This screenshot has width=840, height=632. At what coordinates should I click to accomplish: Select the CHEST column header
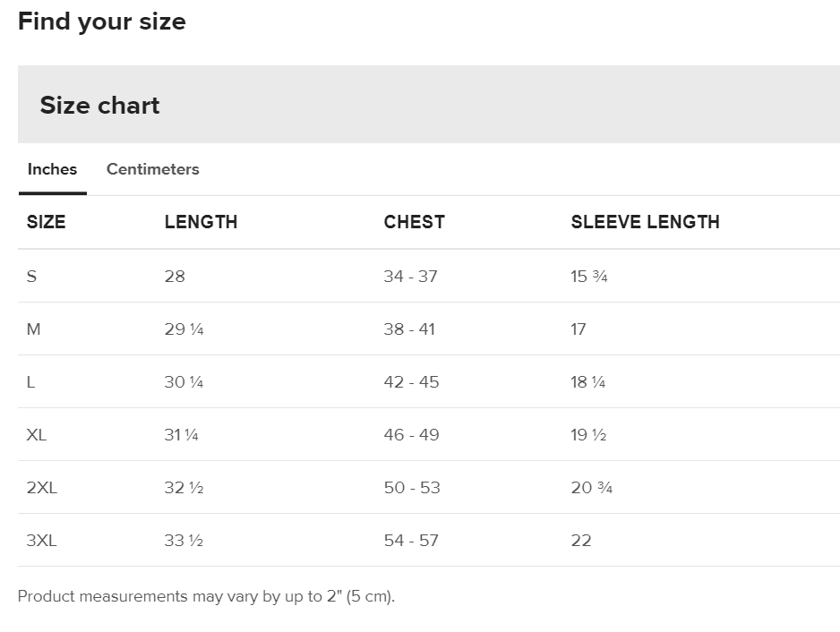coord(414,222)
